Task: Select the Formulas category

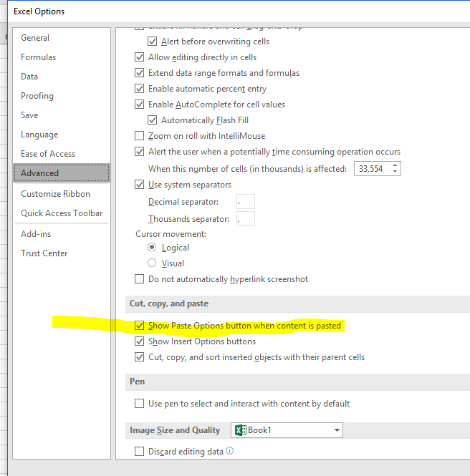Action: pos(38,57)
